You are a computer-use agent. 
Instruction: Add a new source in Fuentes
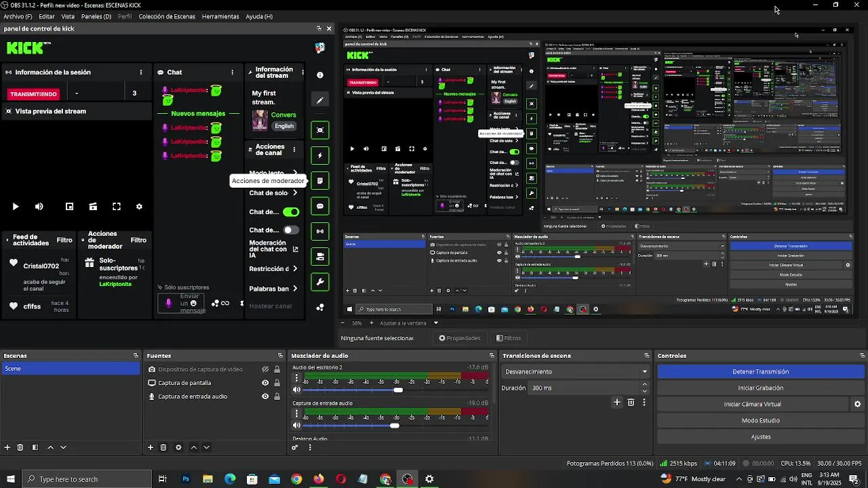click(x=151, y=447)
